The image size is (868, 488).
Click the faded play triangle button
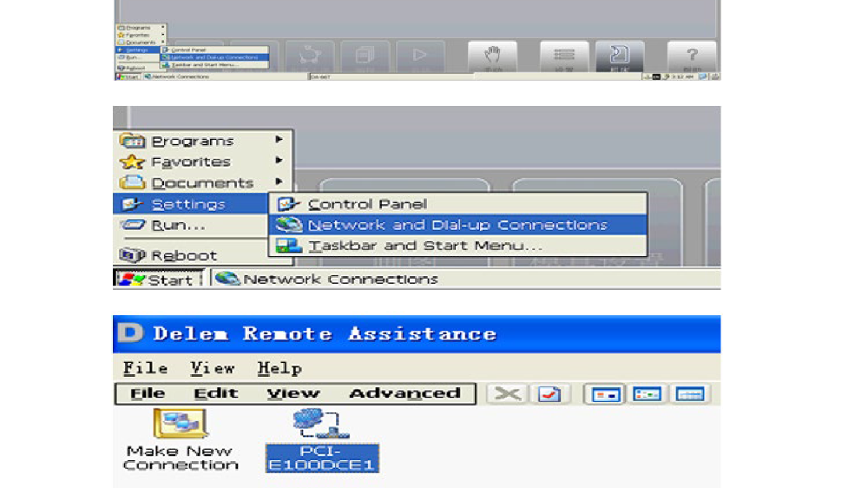pyautogui.click(x=420, y=56)
